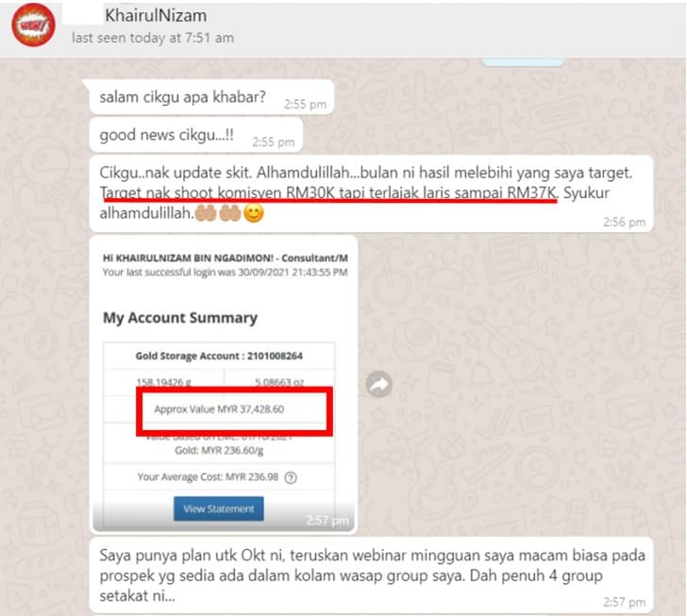The height and width of the screenshot is (616, 687).
Task: Click the Gold: MYR 236.60/g price line
Action: click(x=219, y=450)
